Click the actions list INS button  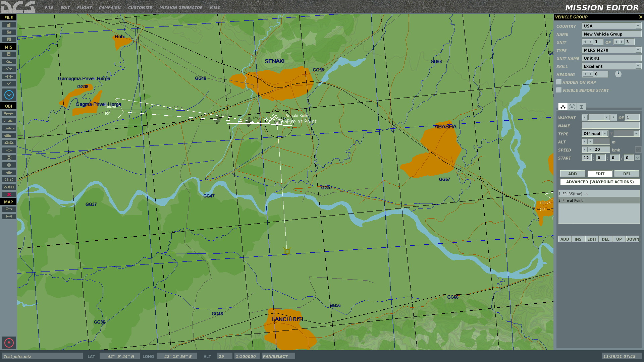[578, 239]
